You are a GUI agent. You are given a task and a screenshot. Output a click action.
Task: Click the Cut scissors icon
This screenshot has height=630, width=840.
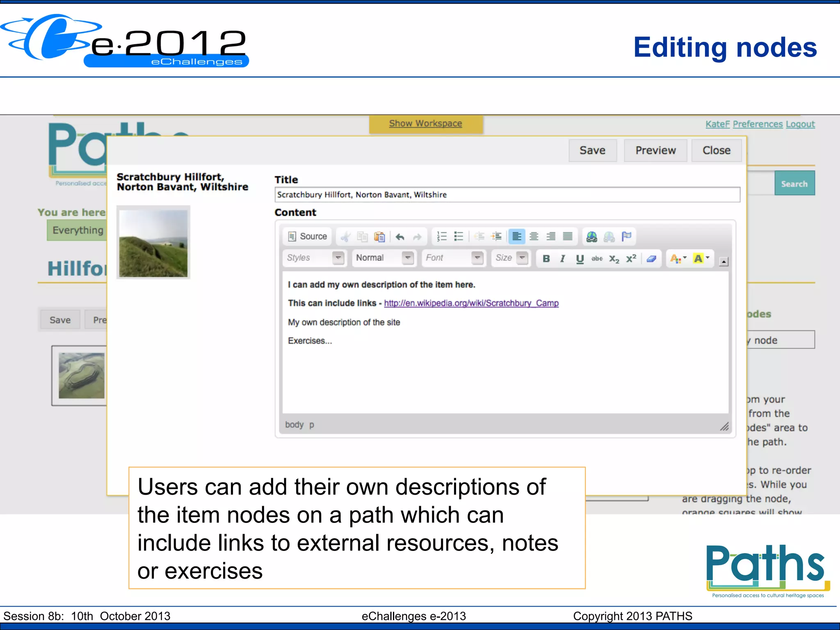point(345,237)
